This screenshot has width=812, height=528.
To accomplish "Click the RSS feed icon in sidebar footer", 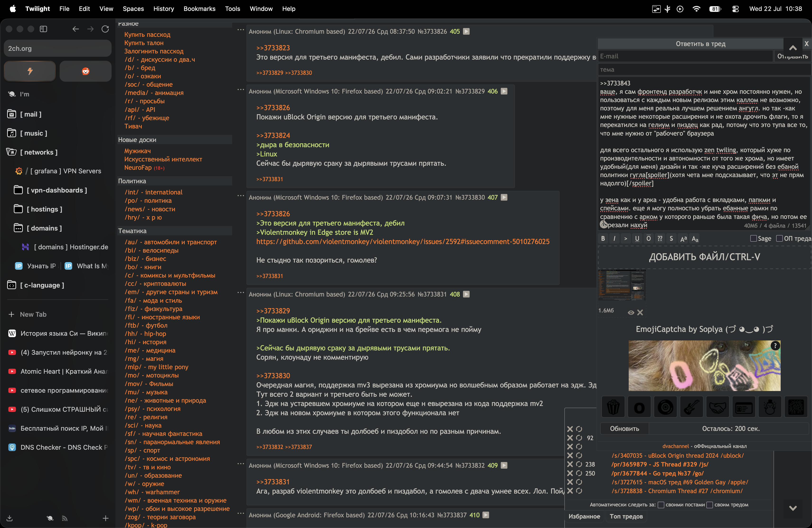I will 65,518.
